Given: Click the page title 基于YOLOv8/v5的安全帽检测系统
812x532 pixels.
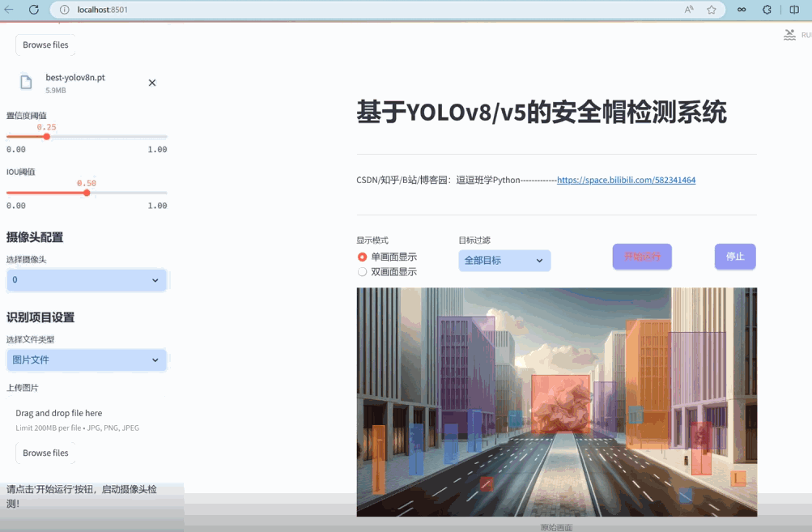Looking at the screenshot, I should (x=542, y=112).
